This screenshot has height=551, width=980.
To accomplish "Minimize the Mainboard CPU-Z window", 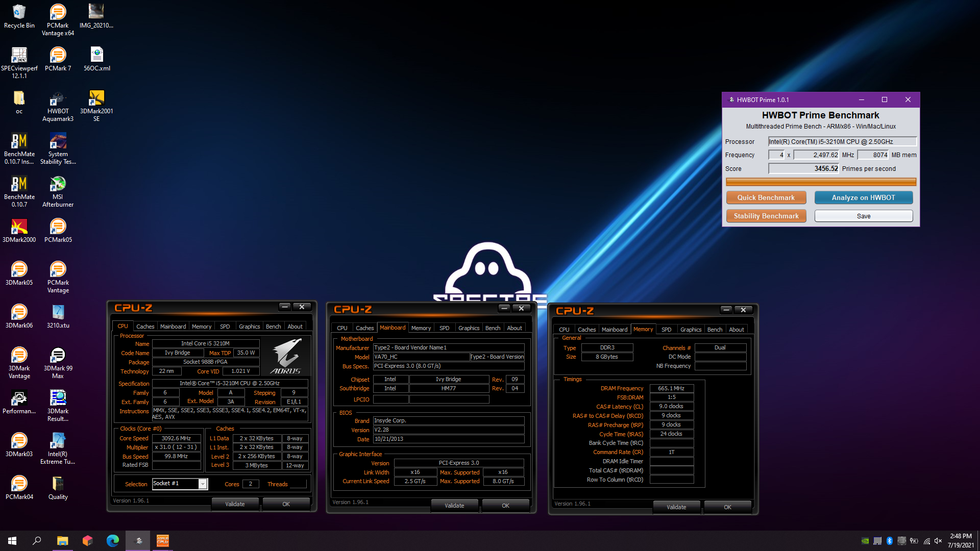I will click(504, 308).
